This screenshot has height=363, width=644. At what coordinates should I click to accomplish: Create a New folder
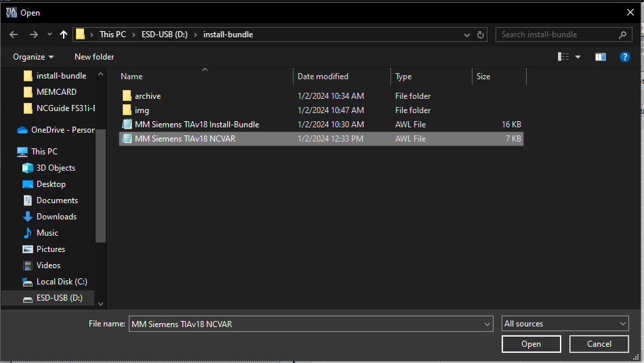pos(94,57)
